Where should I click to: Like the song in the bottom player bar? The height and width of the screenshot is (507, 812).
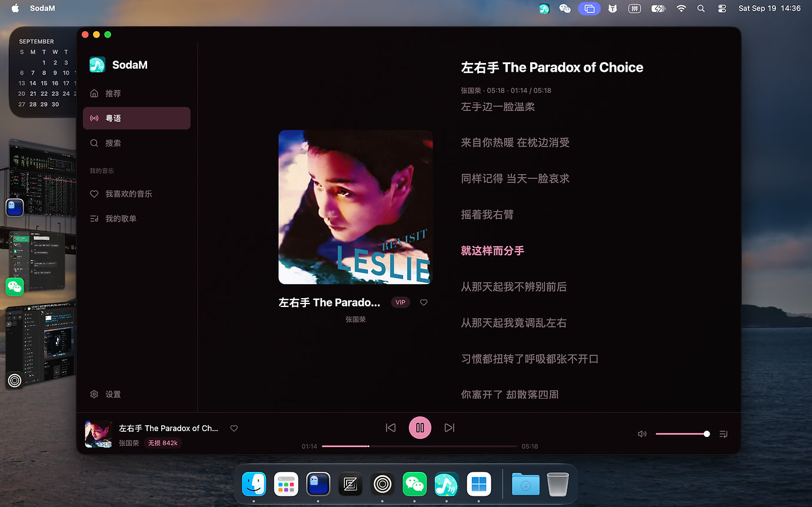click(x=234, y=428)
